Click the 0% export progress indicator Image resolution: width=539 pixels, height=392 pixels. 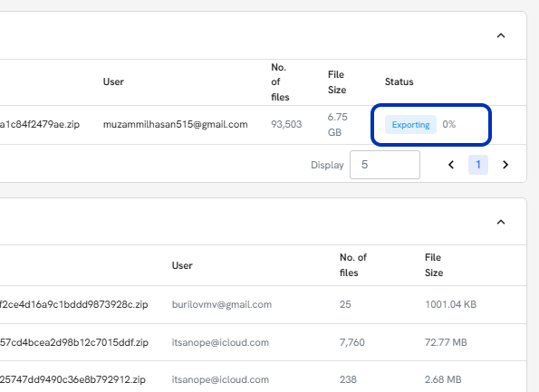449,124
